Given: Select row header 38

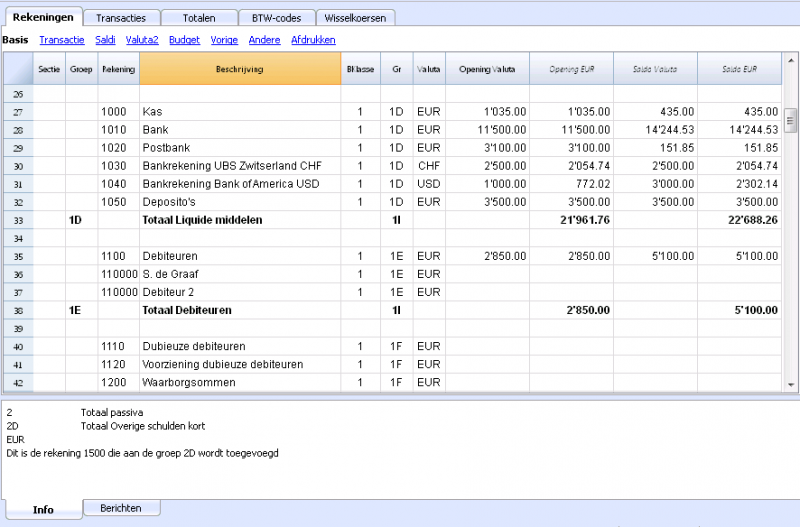Looking at the screenshot, I should (x=18, y=311).
